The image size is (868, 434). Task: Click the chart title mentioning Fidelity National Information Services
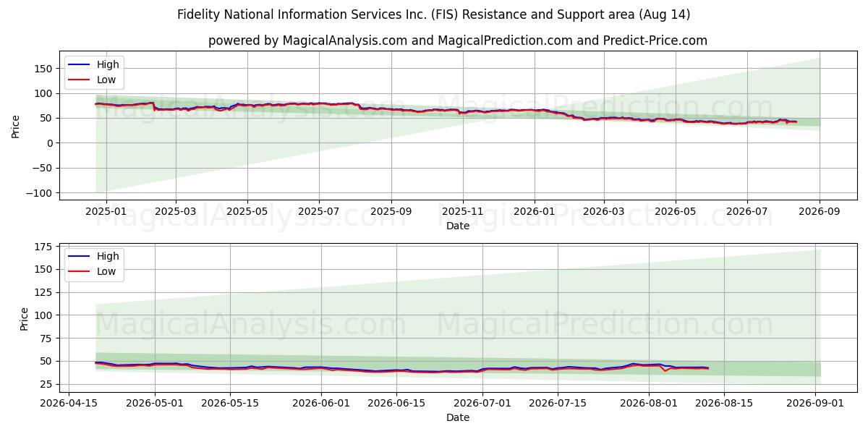click(x=434, y=14)
